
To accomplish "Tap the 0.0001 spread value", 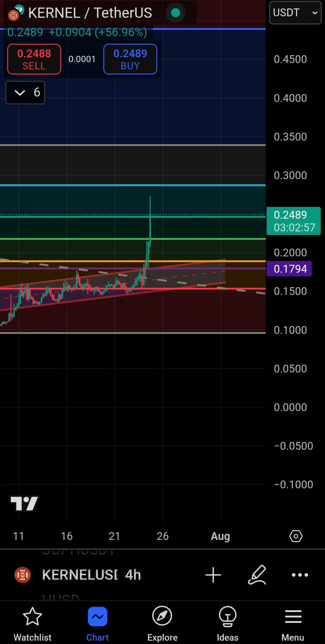I will click(82, 59).
